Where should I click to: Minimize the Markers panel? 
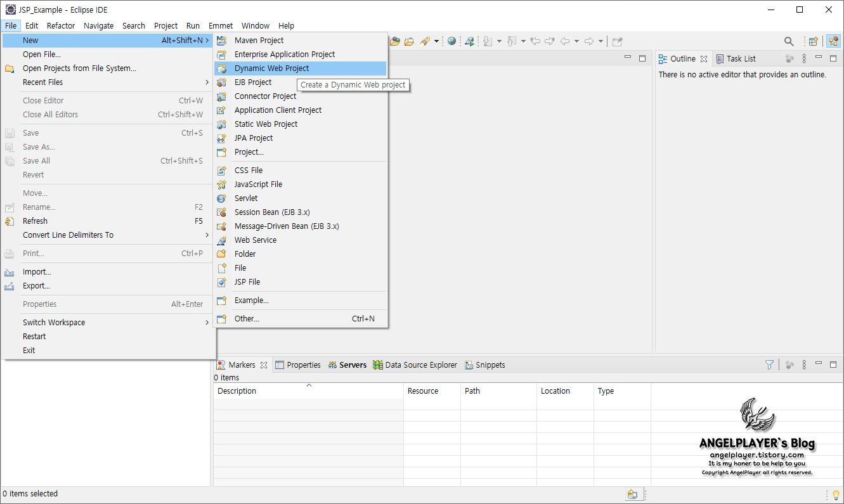pyautogui.click(x=818, y=364)
